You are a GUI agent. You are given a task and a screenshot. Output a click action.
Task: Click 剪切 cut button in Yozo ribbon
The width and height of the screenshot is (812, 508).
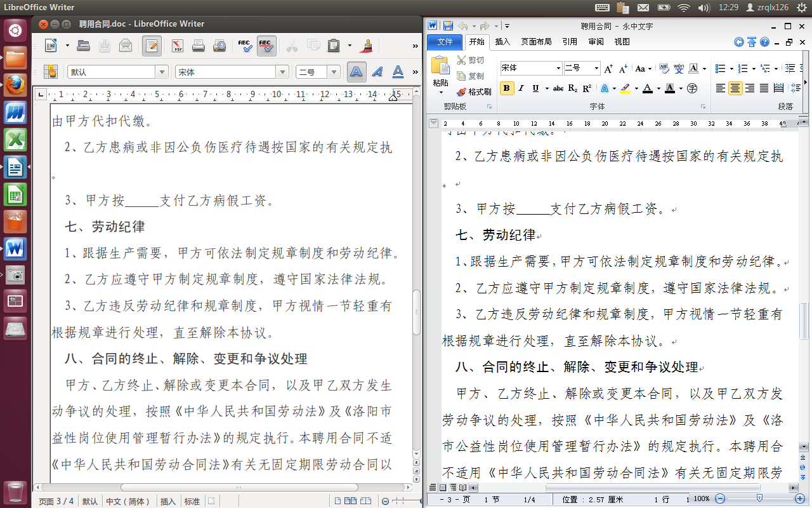(x=471, y=60)
